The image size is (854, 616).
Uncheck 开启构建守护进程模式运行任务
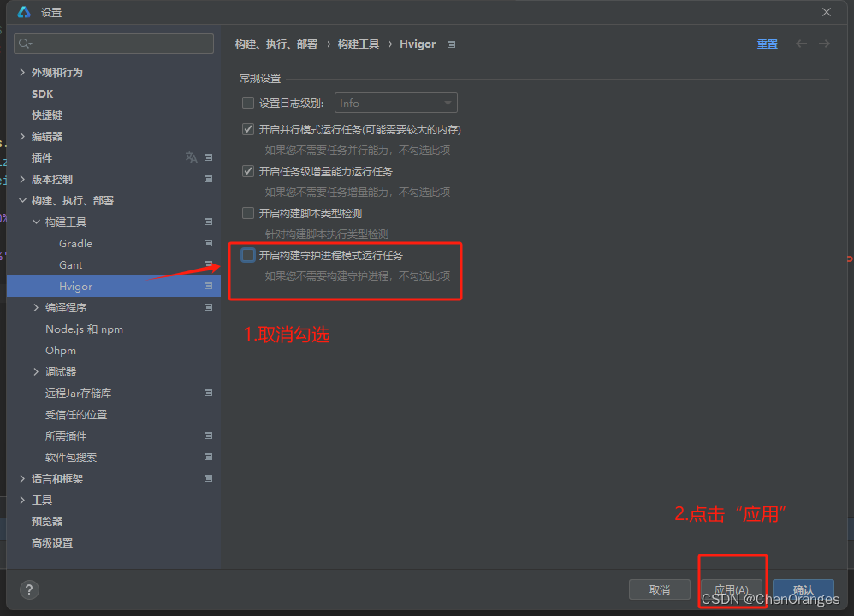click(x=247, y=254)
